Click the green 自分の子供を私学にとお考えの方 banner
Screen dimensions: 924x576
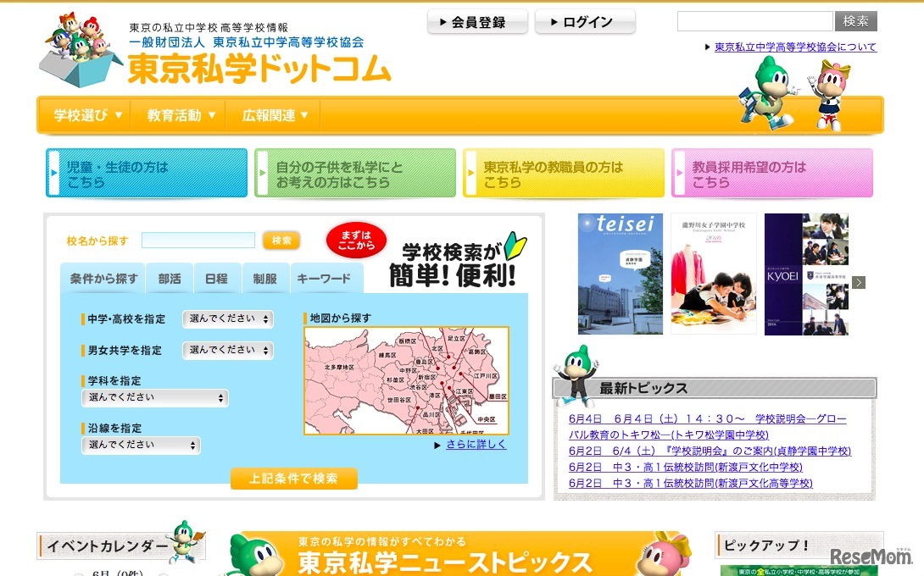355,173
